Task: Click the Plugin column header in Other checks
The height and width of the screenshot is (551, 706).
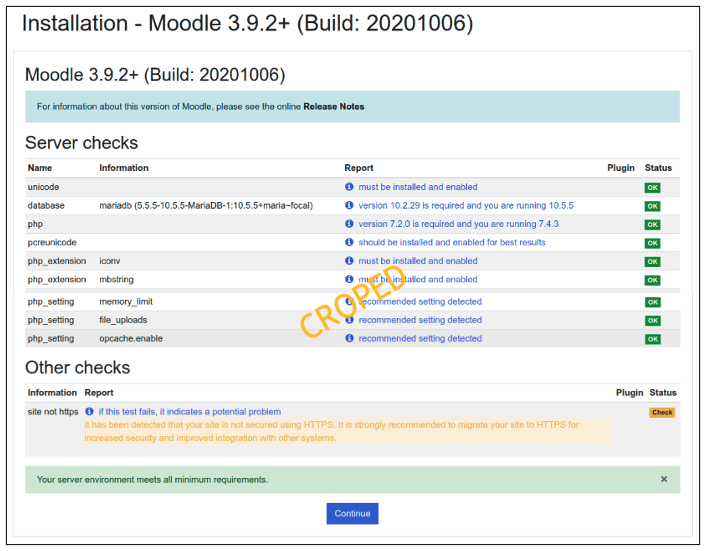Action: point(629,393)
